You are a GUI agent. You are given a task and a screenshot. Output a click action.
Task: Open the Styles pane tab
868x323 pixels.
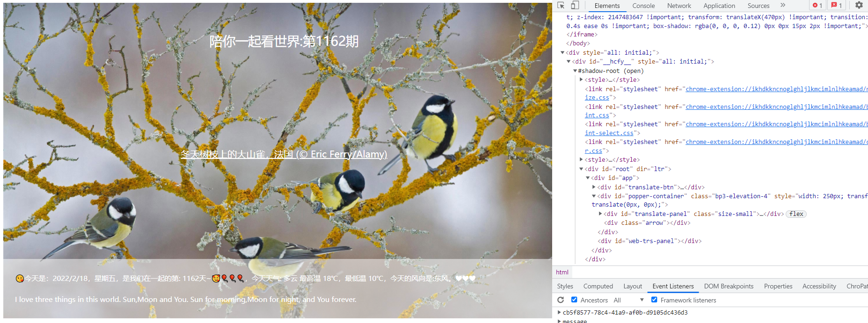(x=565, y=286)
